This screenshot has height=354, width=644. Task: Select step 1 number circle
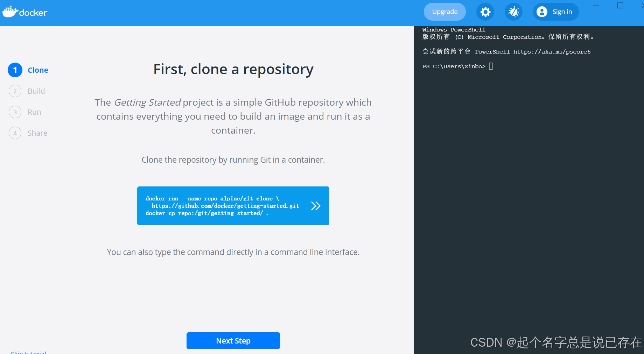click(x=15, y=70)
